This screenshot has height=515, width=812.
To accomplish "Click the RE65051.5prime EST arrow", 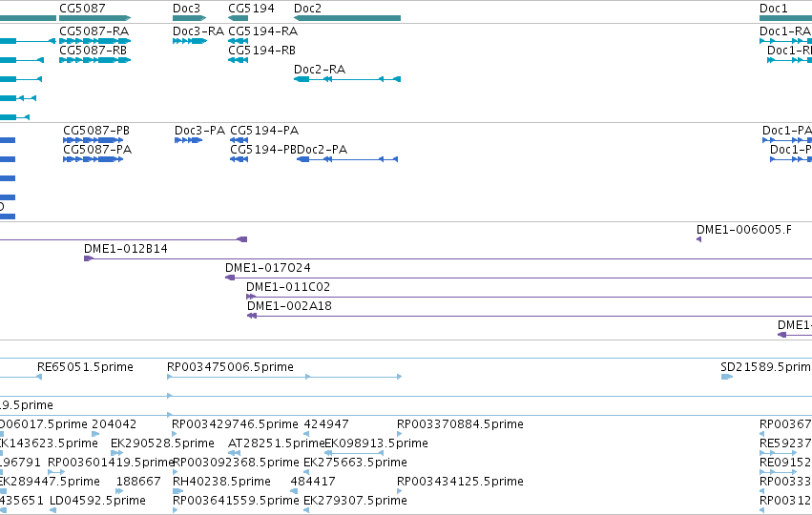I will pos(39,377).
